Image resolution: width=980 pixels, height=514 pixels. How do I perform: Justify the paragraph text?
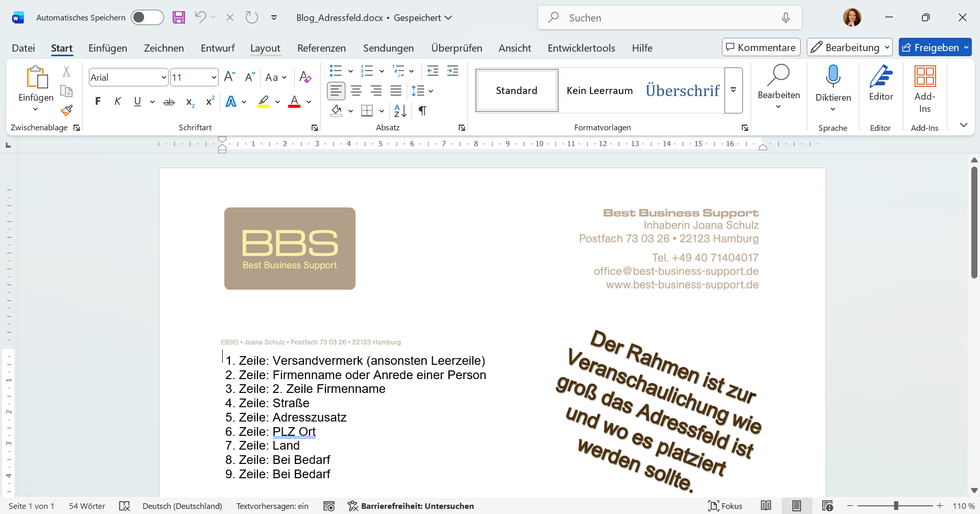coord(396,90)
